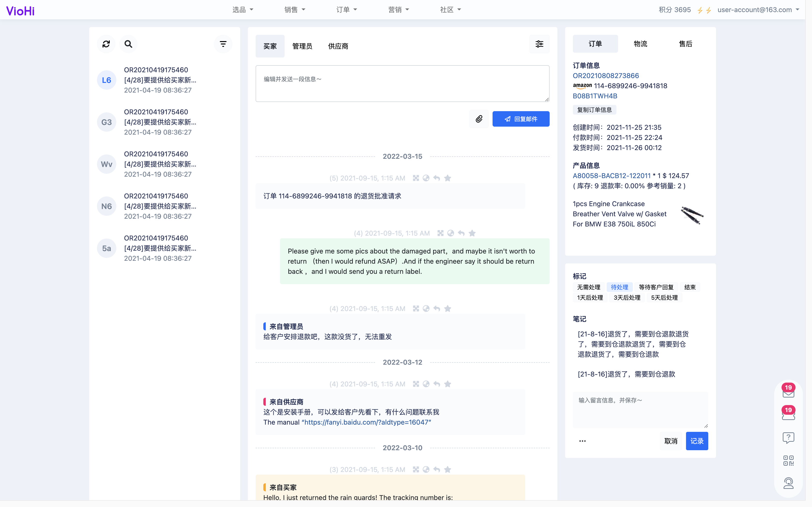
Task: Expand the green 'Please give me some pics' message
Action: tap(440, 233)
